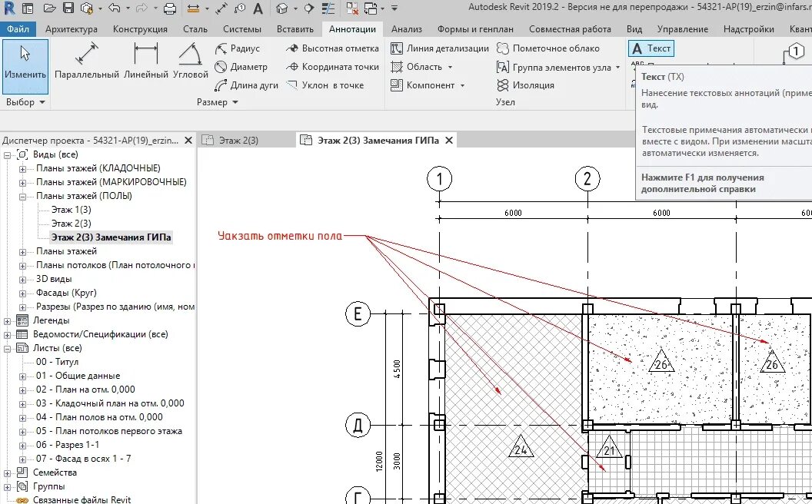Close the Диспетчер проекта panel
This screenshot has width=812, height=504.
(188, 141)
